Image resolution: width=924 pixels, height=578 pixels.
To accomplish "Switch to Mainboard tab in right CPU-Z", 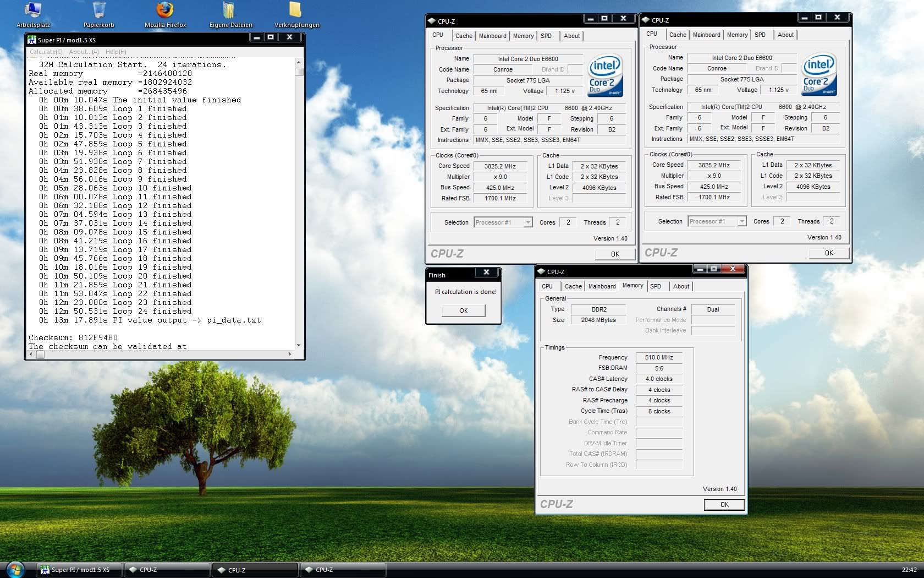I will tap(706, 35).
